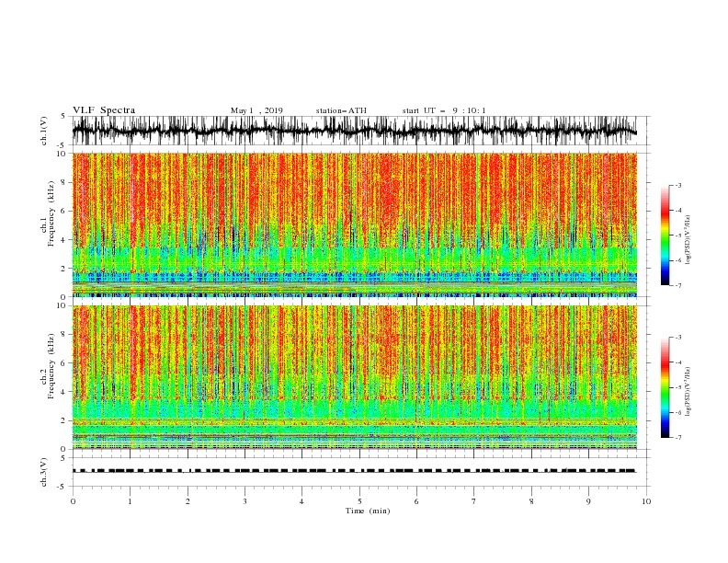This screenshot has width=728, height=563.
Task: Click the "-7" tick on ch.2 colorbar
Action: pos(678,438)
